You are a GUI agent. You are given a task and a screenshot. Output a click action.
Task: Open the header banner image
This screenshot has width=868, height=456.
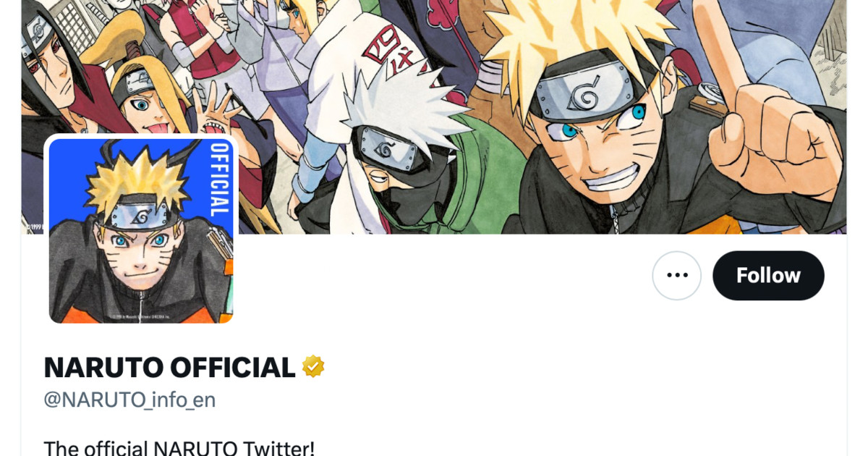click(x=434, y=117)
